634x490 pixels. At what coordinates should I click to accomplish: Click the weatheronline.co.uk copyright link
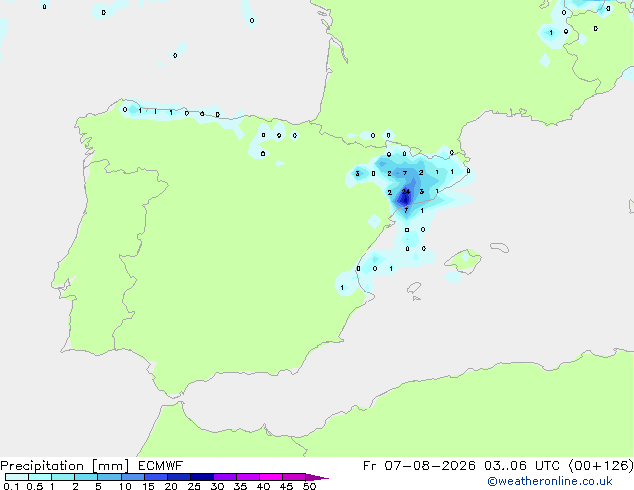click(550, 481)
